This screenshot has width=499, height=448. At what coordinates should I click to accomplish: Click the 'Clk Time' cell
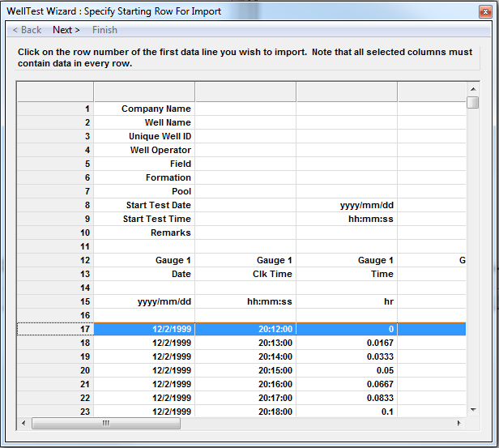245,274
